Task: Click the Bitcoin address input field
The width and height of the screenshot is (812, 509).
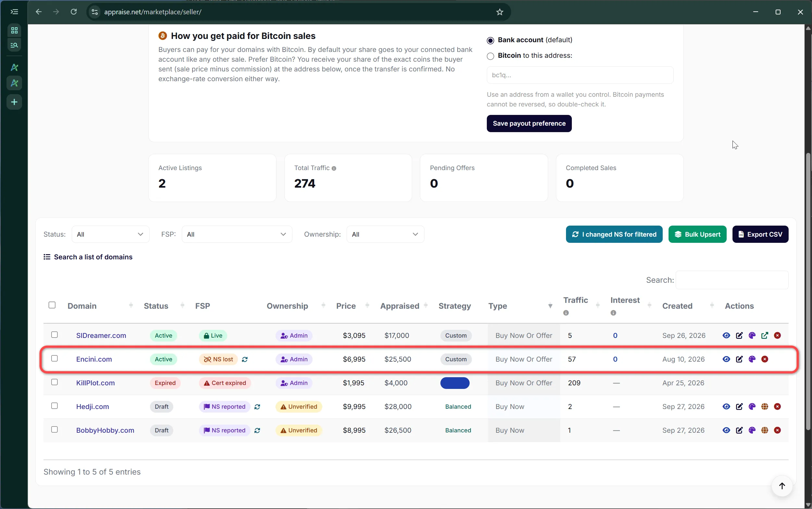Action: pyautogui.click(x=580, y=75)
